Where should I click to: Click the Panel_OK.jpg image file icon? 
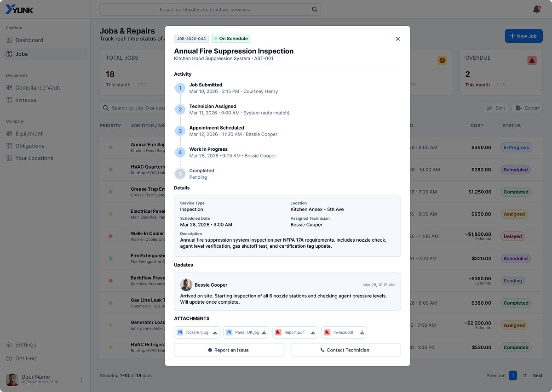point(229,332)
